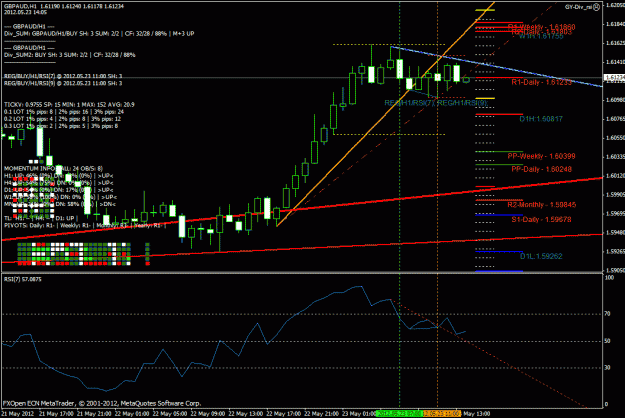Click the R2-Monthly - 1.59845 pivot label
Screen dimensions: 625x418
[x=542, y=205]
